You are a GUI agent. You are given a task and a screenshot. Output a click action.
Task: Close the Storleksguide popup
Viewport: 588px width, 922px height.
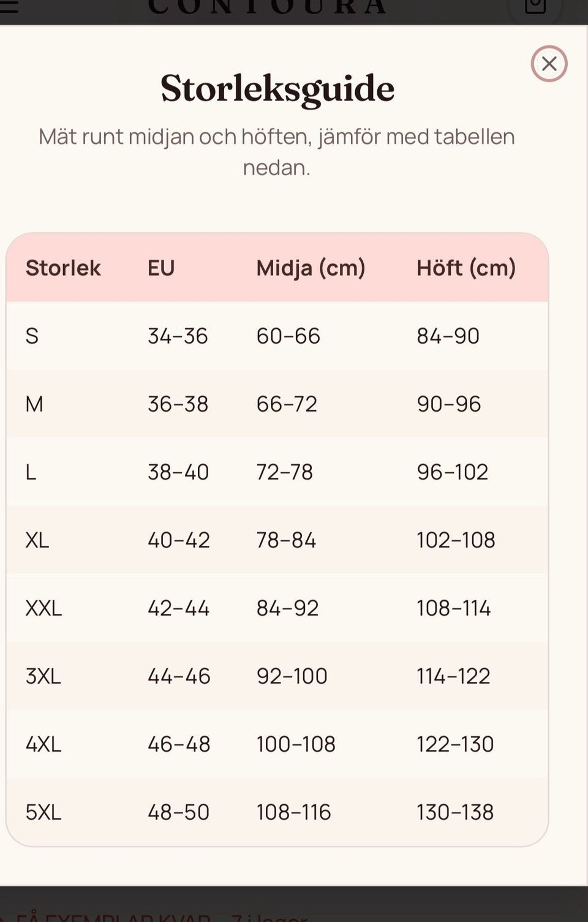pyautogui.click(x=549, y=64)
